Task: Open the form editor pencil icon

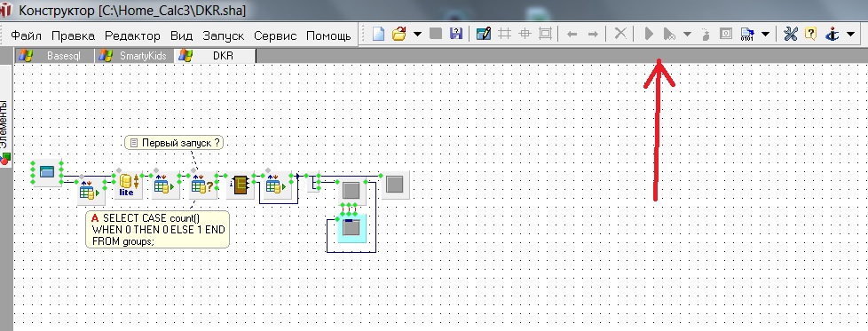Action: (484, 35)
